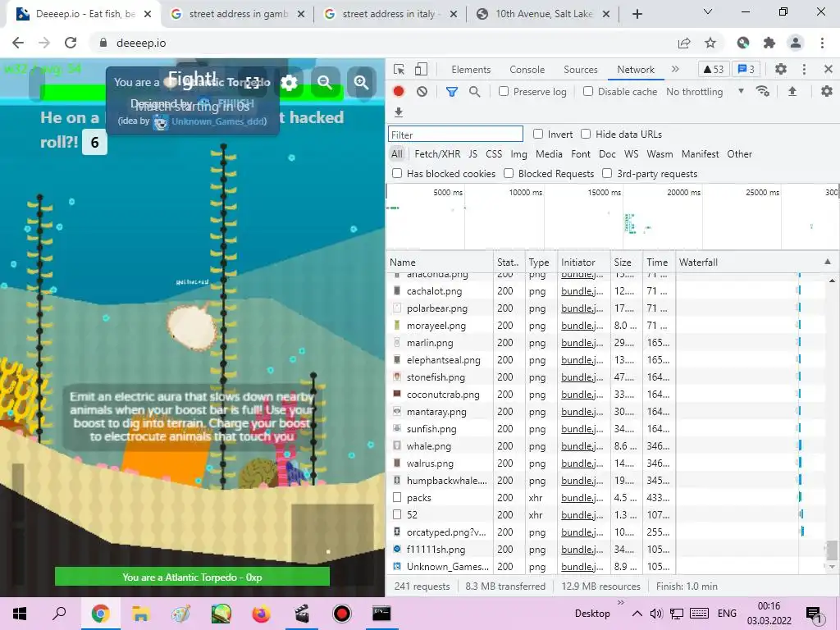Click the import HAR upload icon
The height and width of the screenshot is (630, 840).
tap(792, 92)
